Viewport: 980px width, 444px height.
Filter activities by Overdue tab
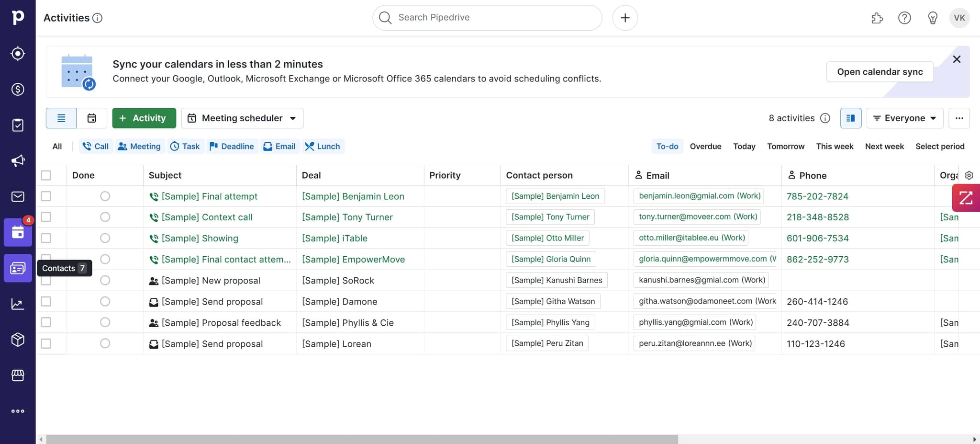pyautogui.click(x=705, y=147)
